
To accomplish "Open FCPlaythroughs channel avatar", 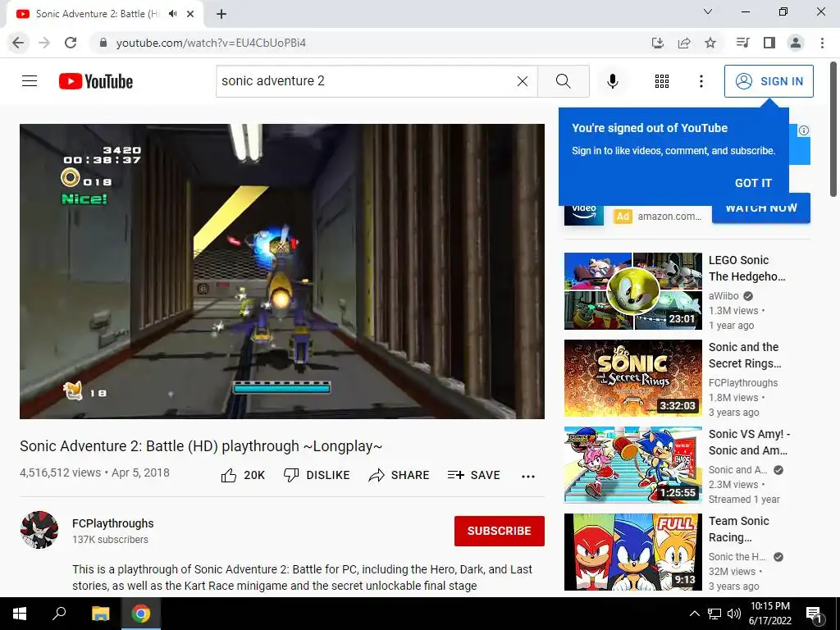I will (x=39, y=530).
